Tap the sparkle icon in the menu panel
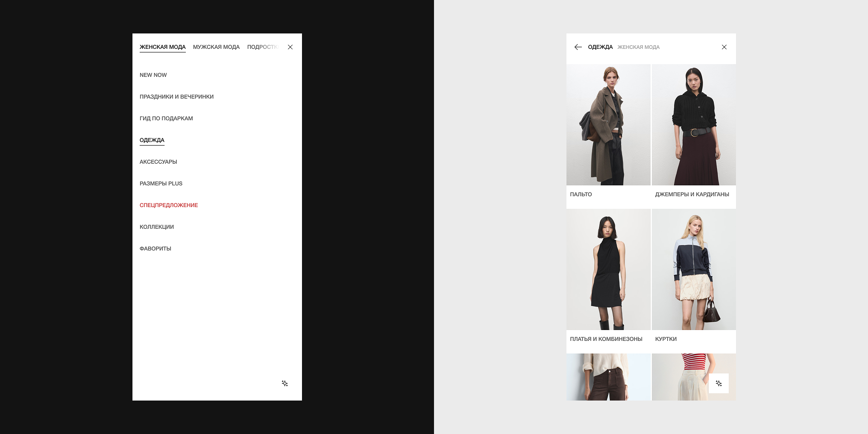 click(285, 383)
